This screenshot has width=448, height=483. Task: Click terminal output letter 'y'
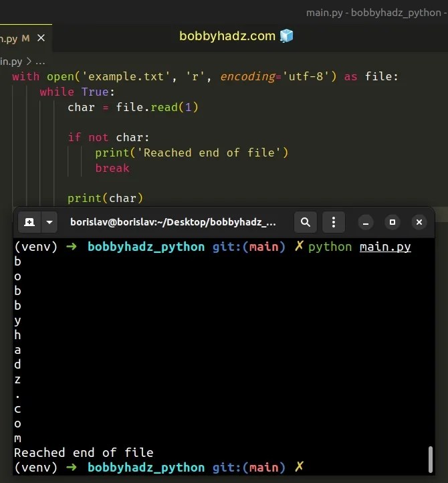(x=17, y=320)
